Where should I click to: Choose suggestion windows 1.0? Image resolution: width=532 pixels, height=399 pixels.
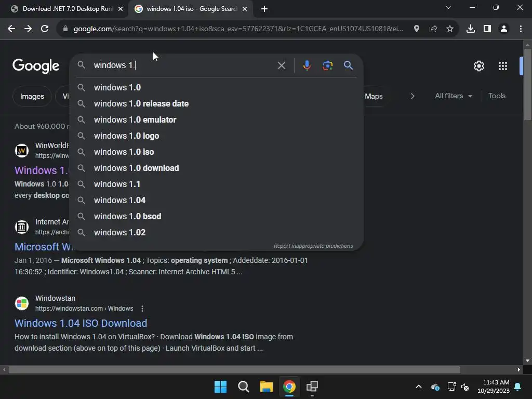(x=217, y=87)
